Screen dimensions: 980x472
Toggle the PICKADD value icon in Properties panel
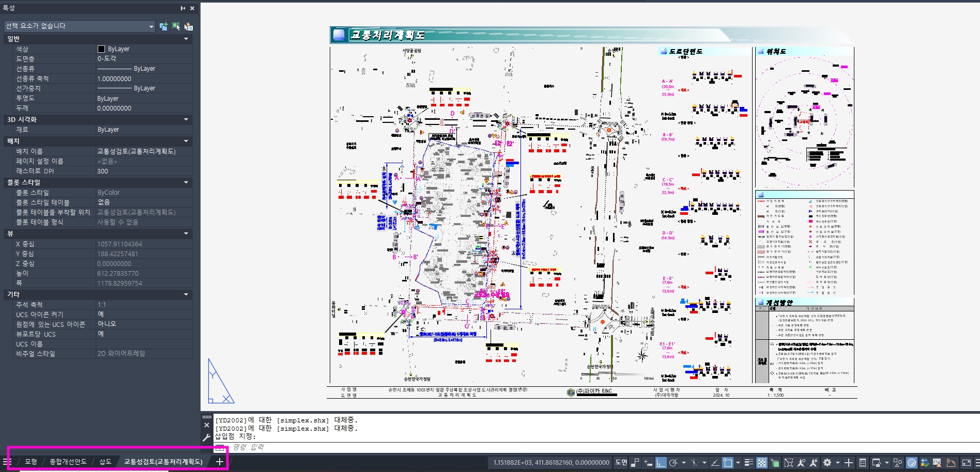(163, 26)
